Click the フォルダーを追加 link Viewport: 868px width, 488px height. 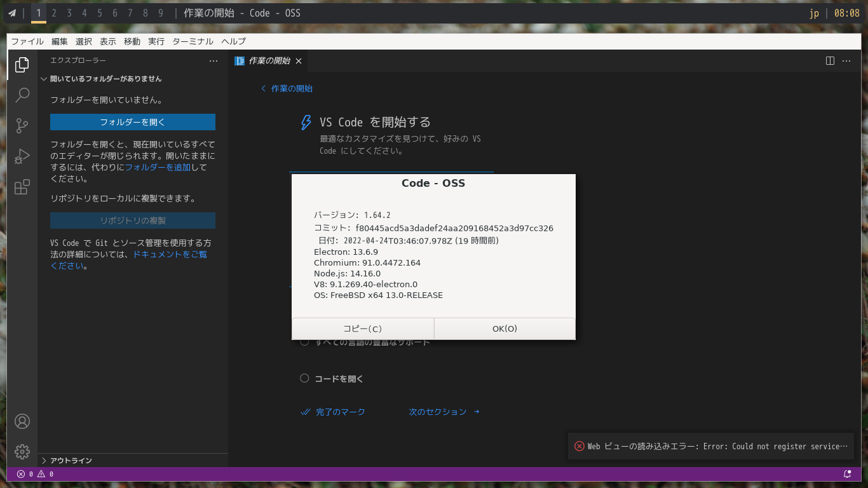pyautogui.click(x=158, y=167)
